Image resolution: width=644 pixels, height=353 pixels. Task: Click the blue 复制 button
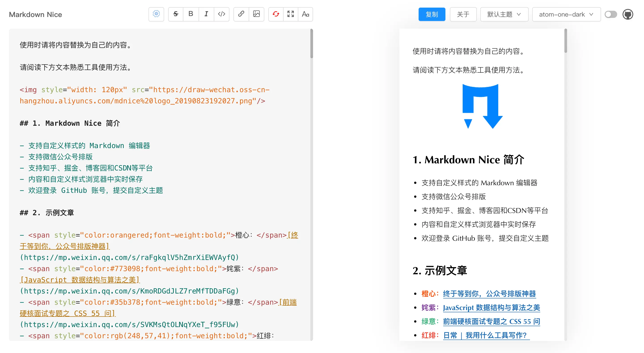pyautogui.click(x=432, y=14)
